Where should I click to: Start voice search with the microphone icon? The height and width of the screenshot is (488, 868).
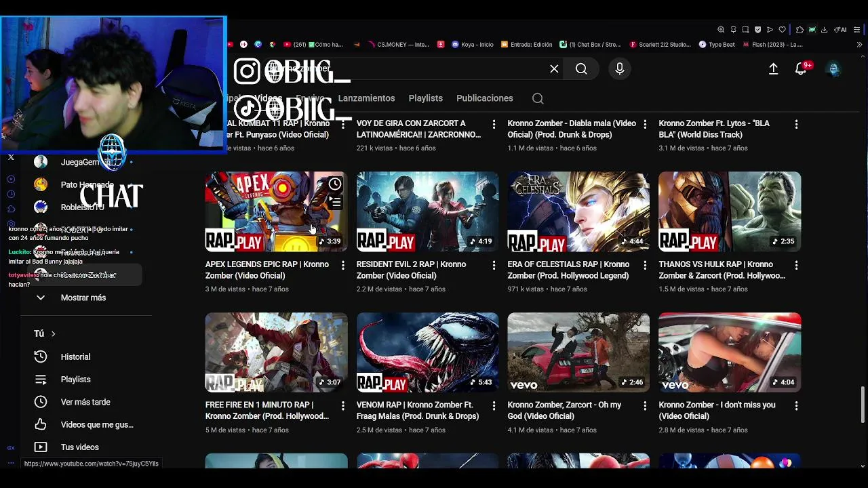[x=619, y=68]
